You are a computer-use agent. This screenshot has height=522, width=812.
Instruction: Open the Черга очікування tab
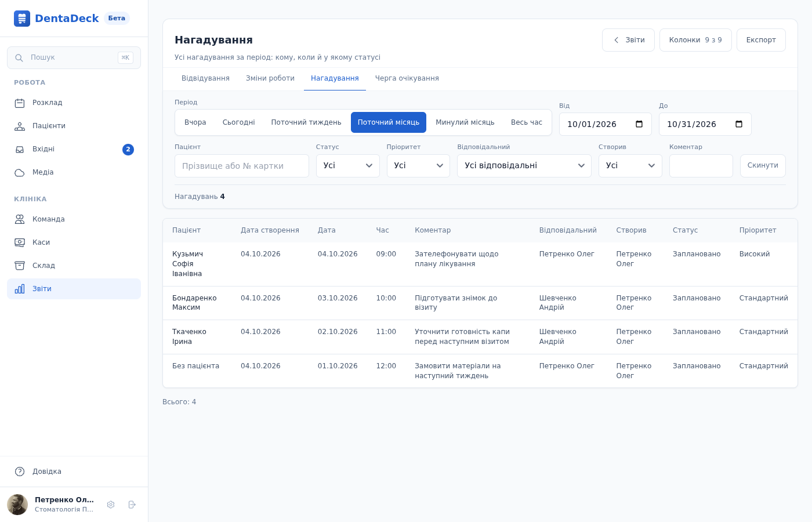click(x=407, y=78)
